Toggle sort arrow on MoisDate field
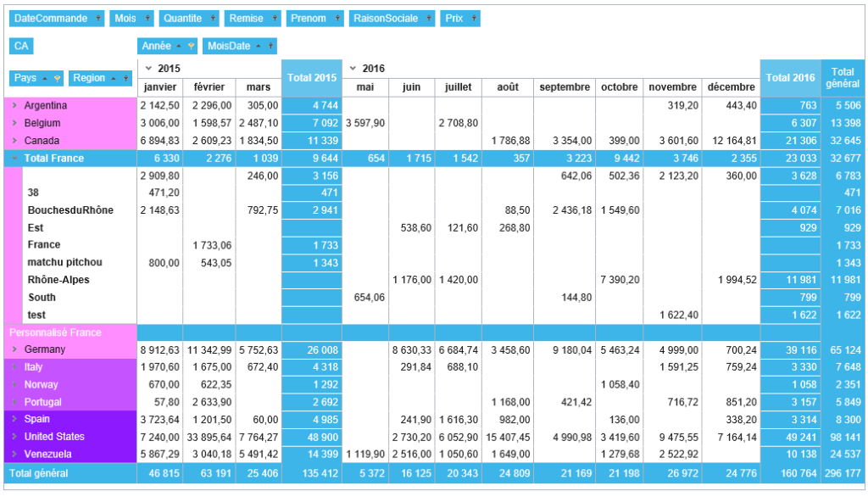This screenshot has width=868, height=497. (x=259, y=46)
